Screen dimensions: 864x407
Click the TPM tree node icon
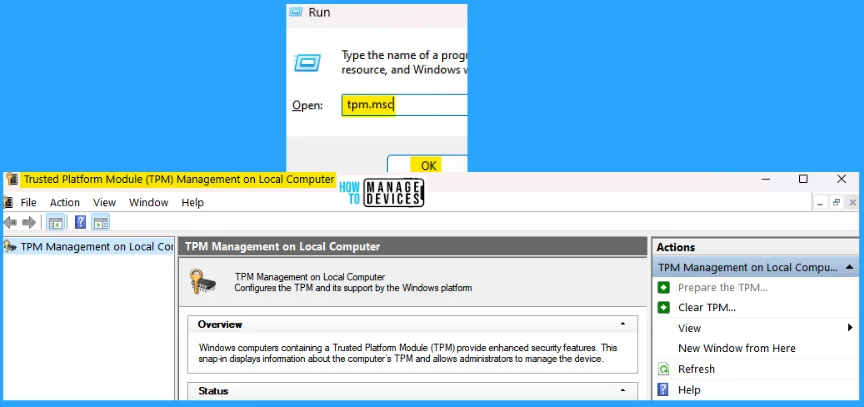[x=10, y=247]
